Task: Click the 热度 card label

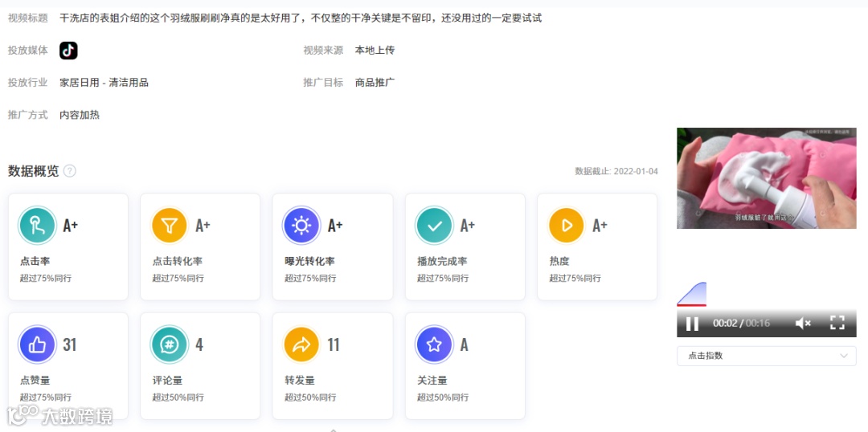Action: [559, 261]
